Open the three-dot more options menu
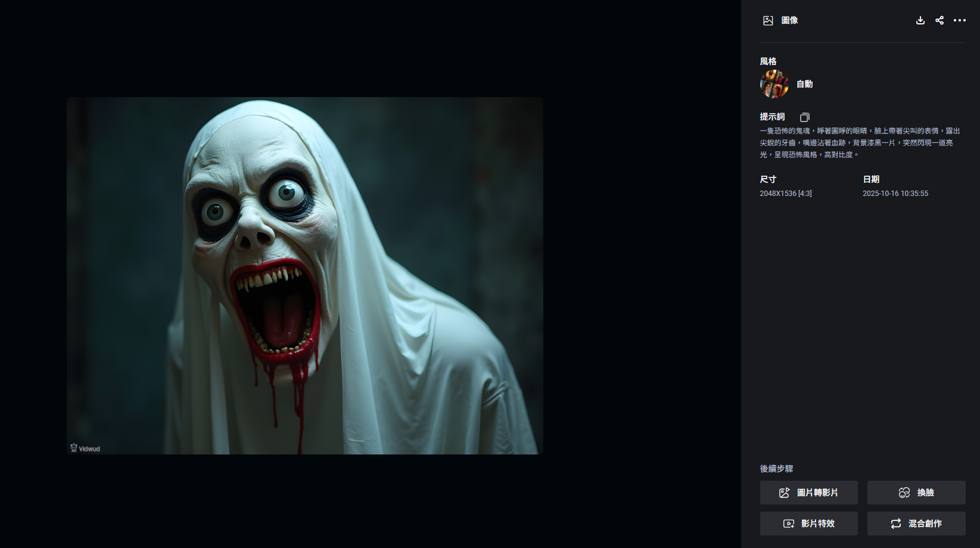The height and width of the screenshot is (548, 980). point(959,20)
